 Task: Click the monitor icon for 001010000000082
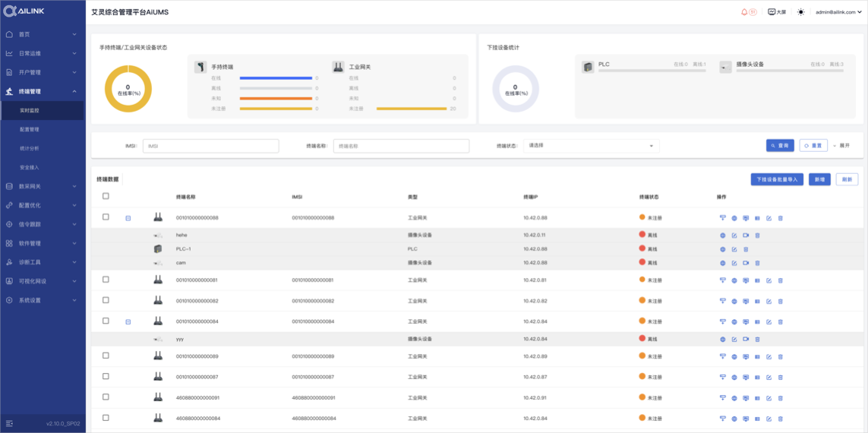coord(746,301)
